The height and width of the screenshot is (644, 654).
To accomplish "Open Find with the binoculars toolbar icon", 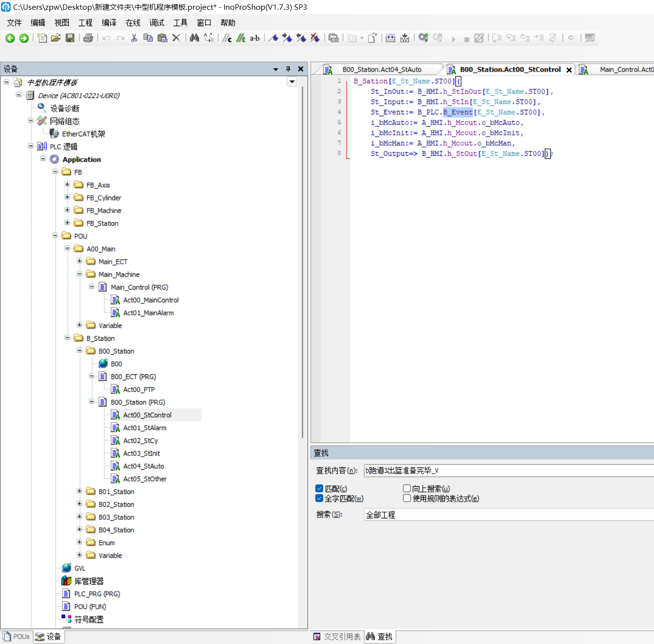I will (x=194, y=38).
